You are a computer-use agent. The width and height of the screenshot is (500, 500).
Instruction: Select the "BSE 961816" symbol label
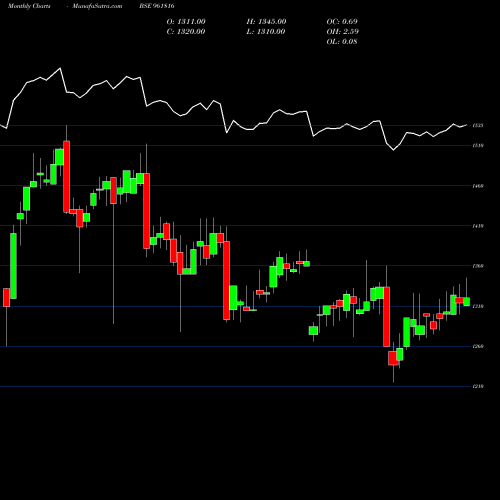point(157,6)
